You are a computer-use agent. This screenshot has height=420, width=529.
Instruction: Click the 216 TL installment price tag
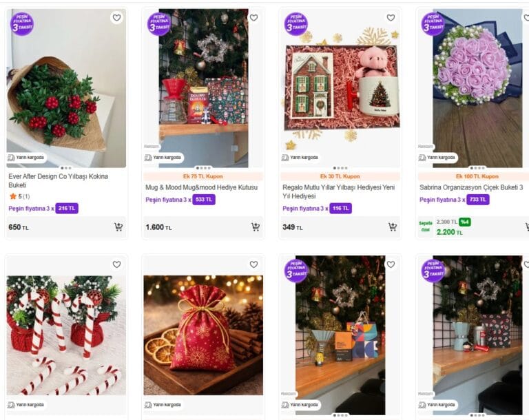click(67, 208)
